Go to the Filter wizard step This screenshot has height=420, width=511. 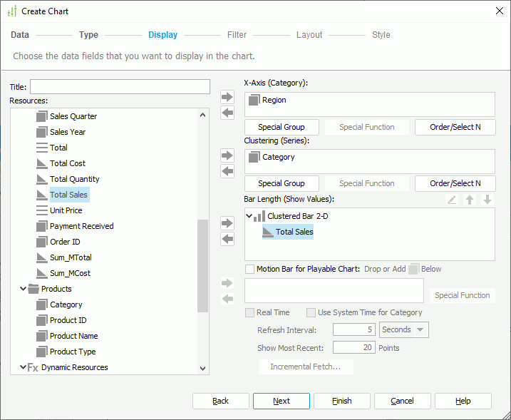click(237, 35)
